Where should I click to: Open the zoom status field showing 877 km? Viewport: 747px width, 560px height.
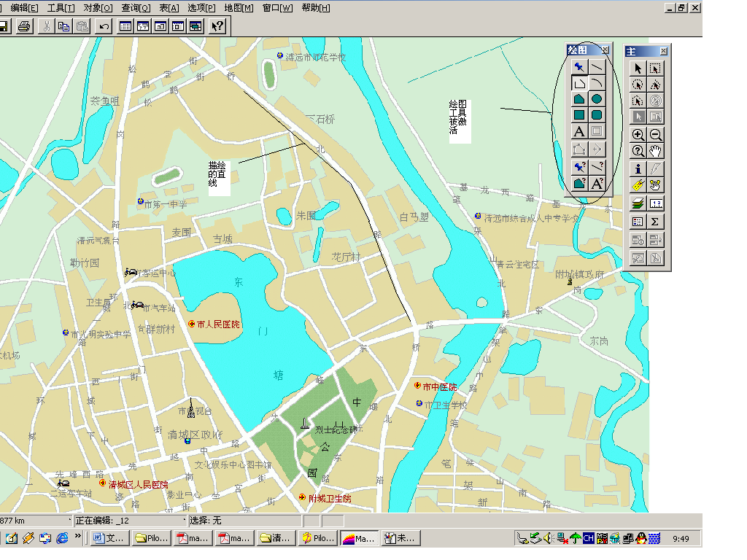pyautogui.click(x=35, y=521)
